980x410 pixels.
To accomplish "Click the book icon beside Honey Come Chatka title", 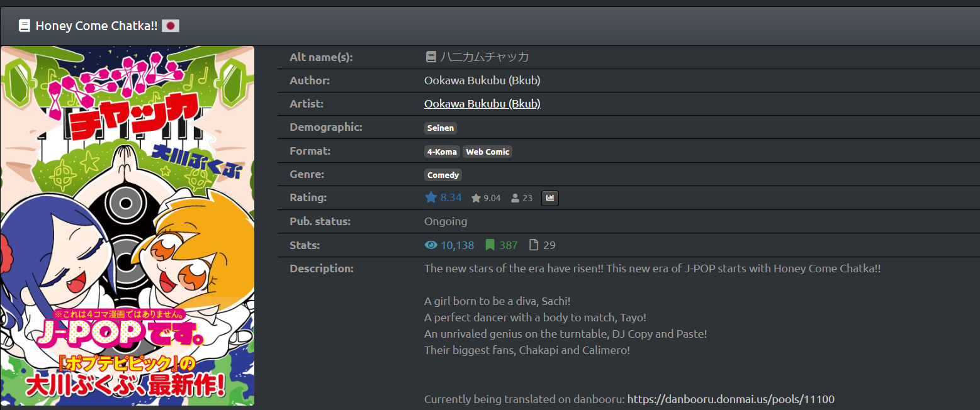I will pos(25,26).
